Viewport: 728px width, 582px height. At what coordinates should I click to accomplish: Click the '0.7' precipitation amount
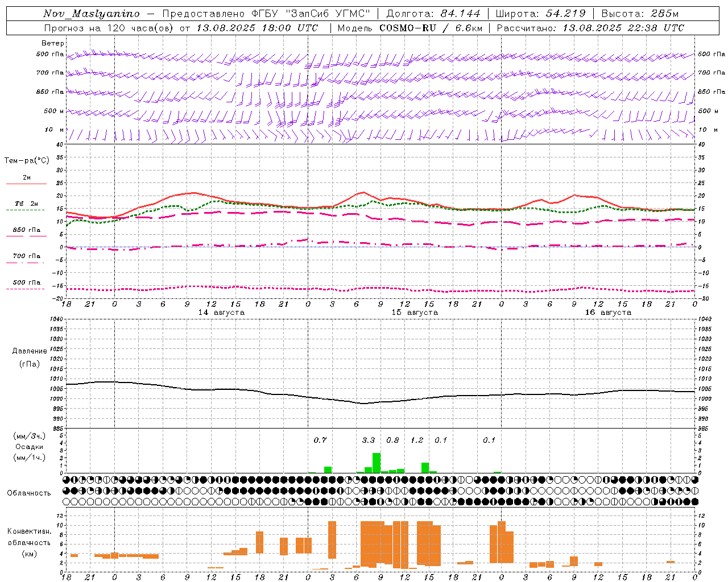(320, 440)
